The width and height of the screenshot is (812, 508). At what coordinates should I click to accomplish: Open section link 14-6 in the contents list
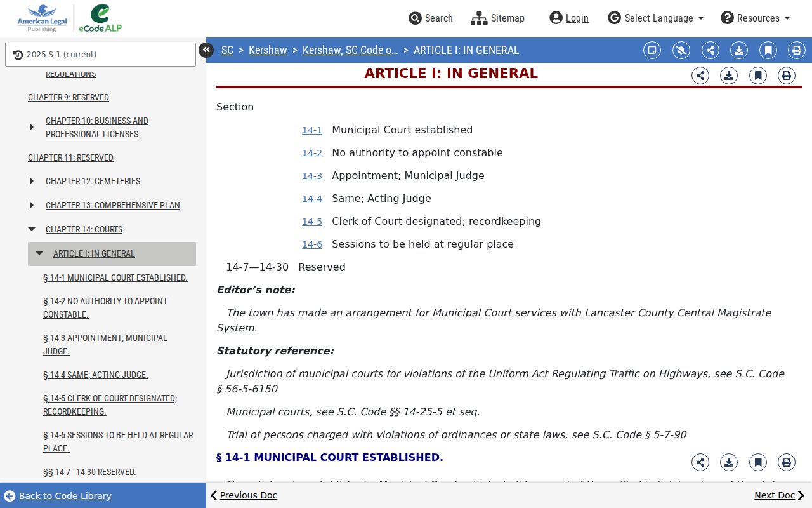coord(312,244)
